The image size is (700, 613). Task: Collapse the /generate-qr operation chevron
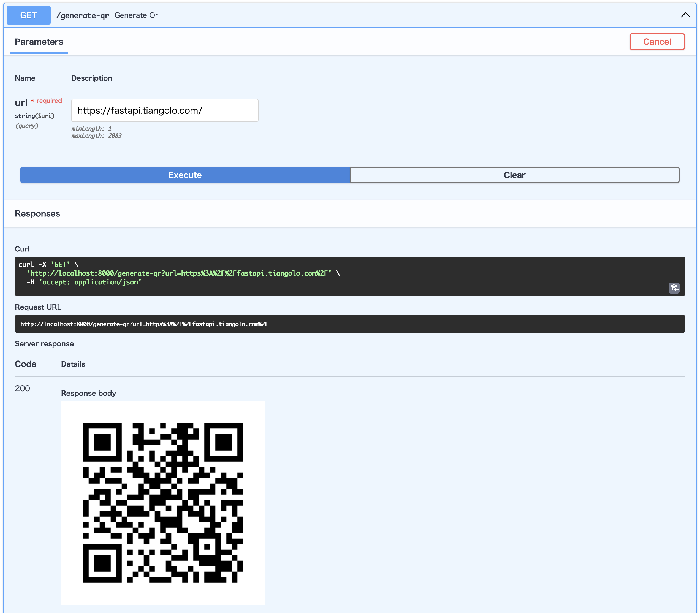coord(685,15)
